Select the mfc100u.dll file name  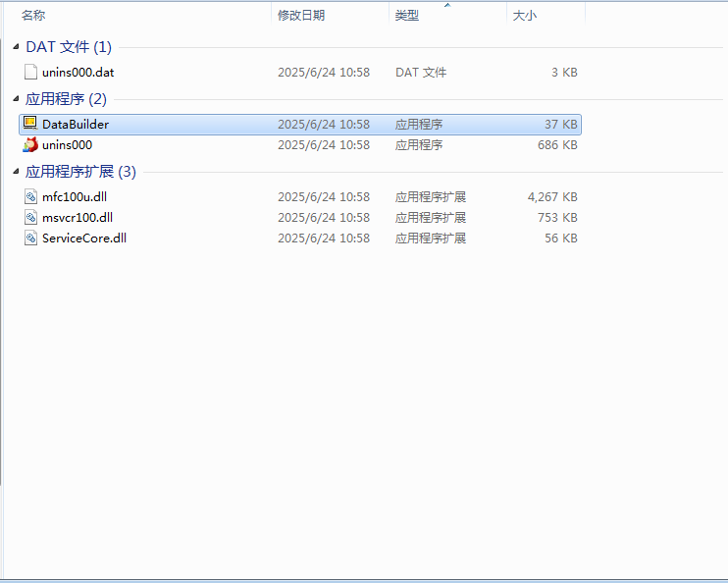point(75,196)
